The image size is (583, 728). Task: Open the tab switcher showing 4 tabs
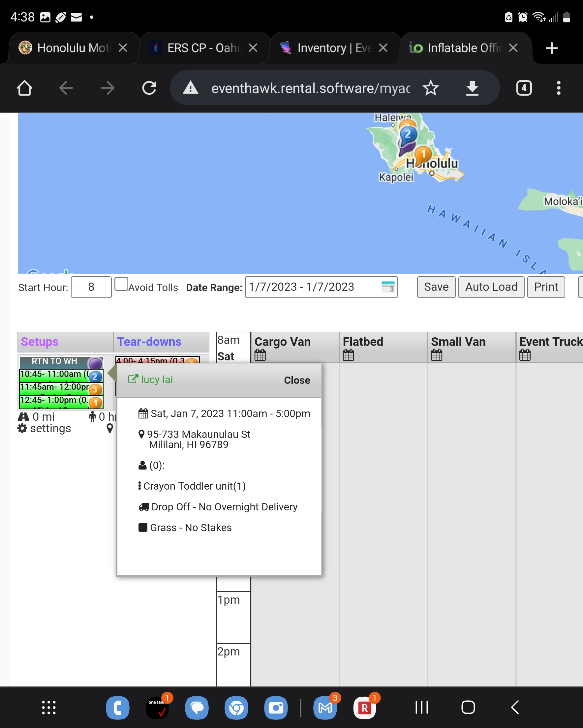point(524,88)
